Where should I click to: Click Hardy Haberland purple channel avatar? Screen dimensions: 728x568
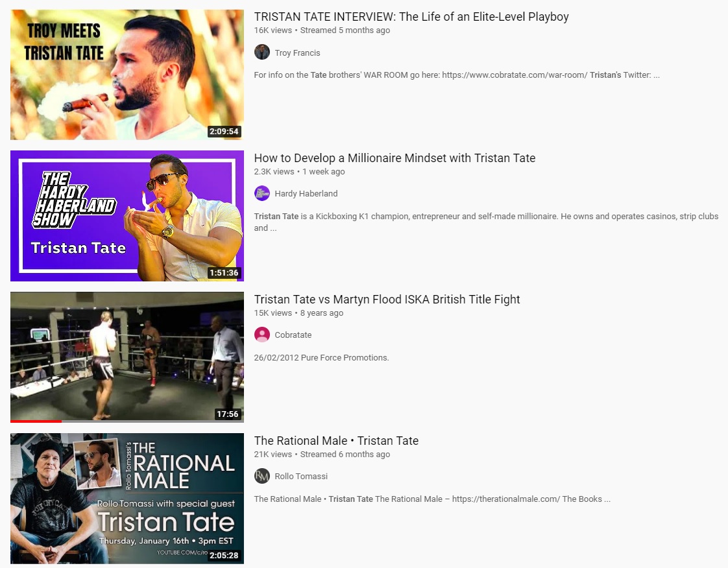pyautogui.click(x=262, y=193)
